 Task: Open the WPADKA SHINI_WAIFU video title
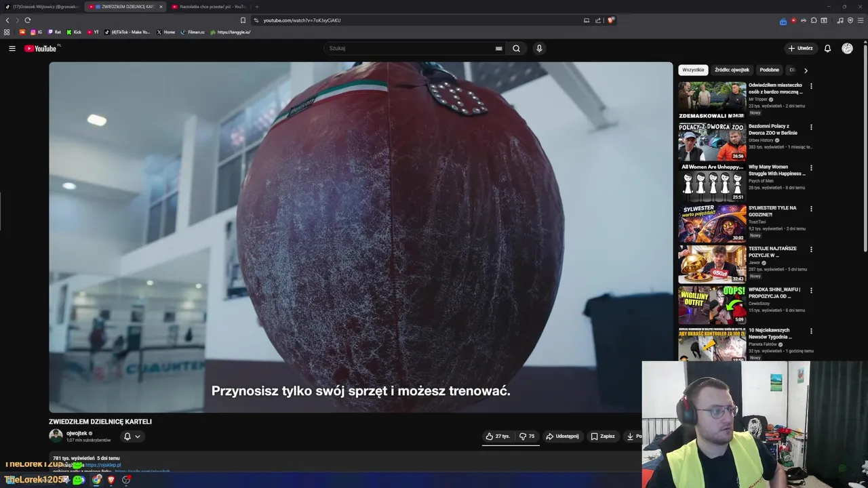[x=775, y=293]
